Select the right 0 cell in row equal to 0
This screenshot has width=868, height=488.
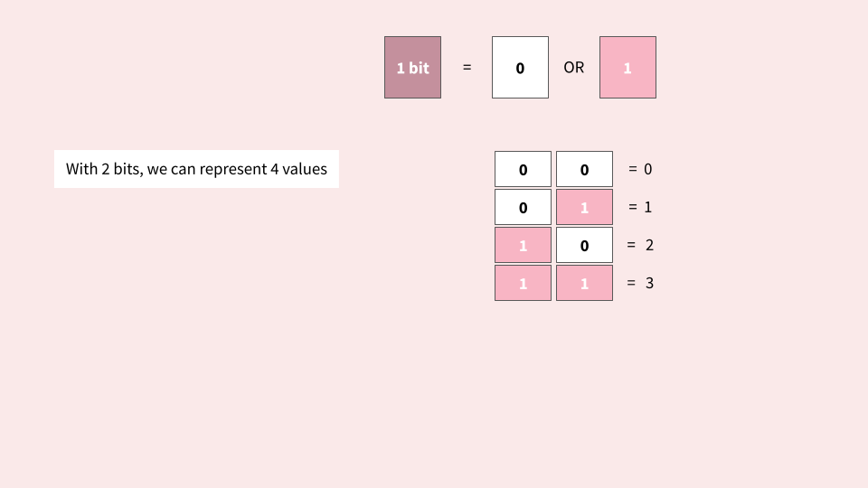point(584,169)
